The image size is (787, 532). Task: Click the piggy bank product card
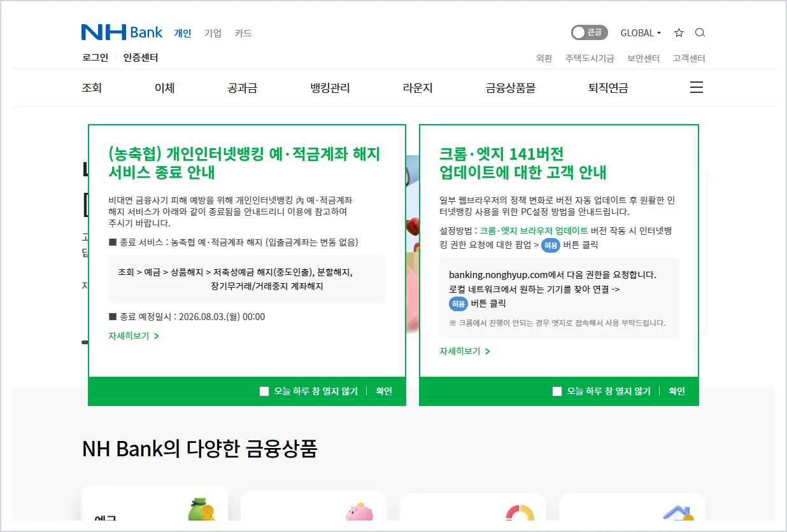[314, 506]
